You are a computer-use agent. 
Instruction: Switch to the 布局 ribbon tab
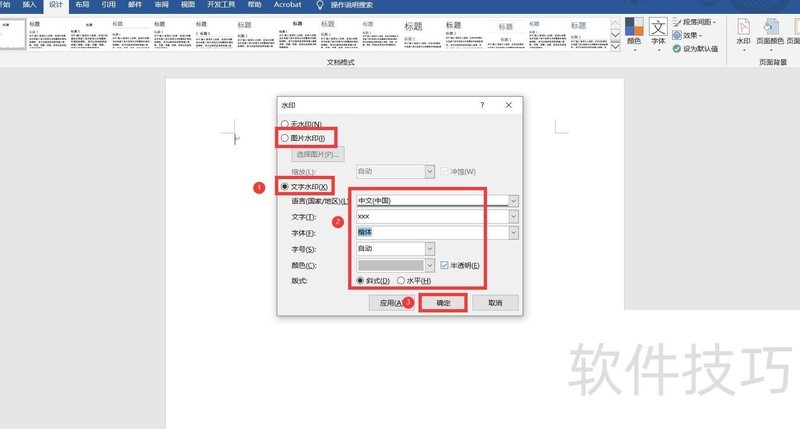click(x=82, y=5)
